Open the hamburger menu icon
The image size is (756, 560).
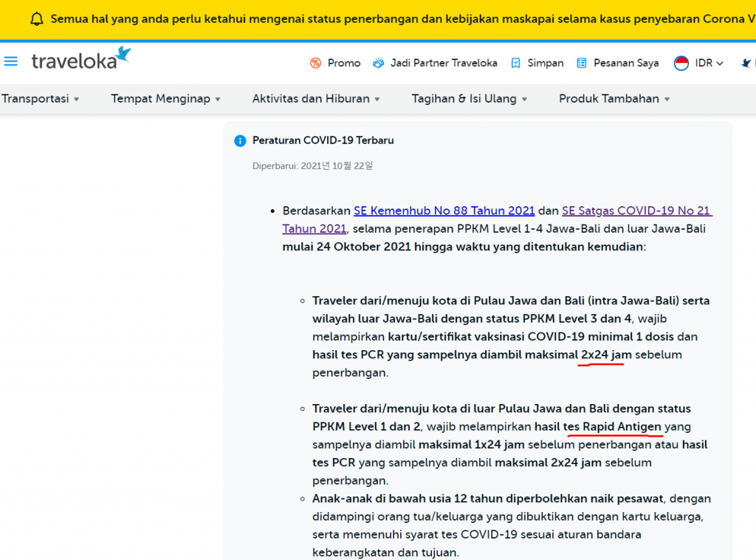click(11, 61)
